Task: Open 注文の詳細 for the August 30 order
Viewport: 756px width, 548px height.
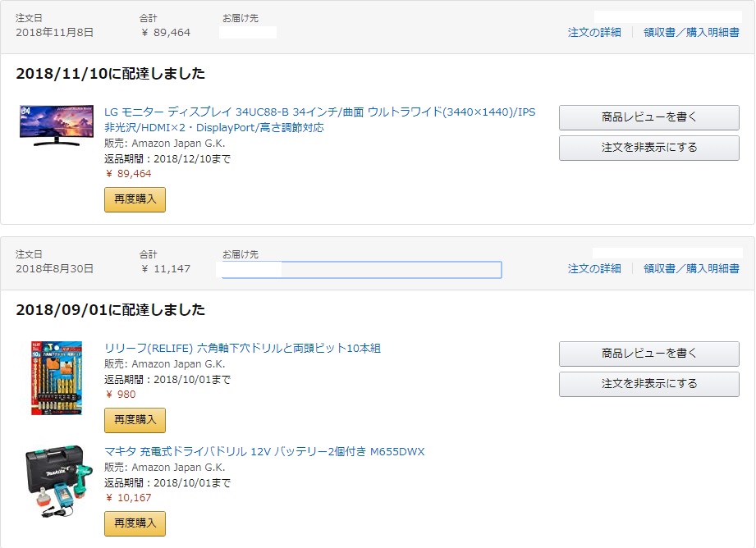Action: click(x=594, y=268)
